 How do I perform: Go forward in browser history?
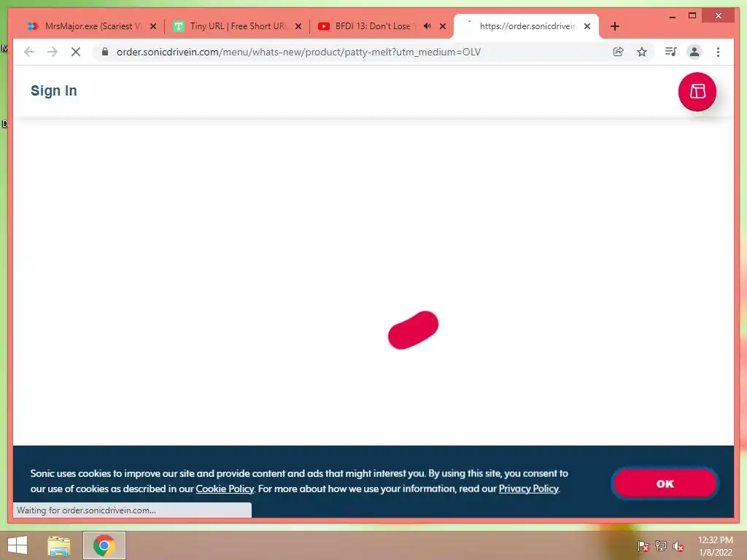(x=53, y=52)
